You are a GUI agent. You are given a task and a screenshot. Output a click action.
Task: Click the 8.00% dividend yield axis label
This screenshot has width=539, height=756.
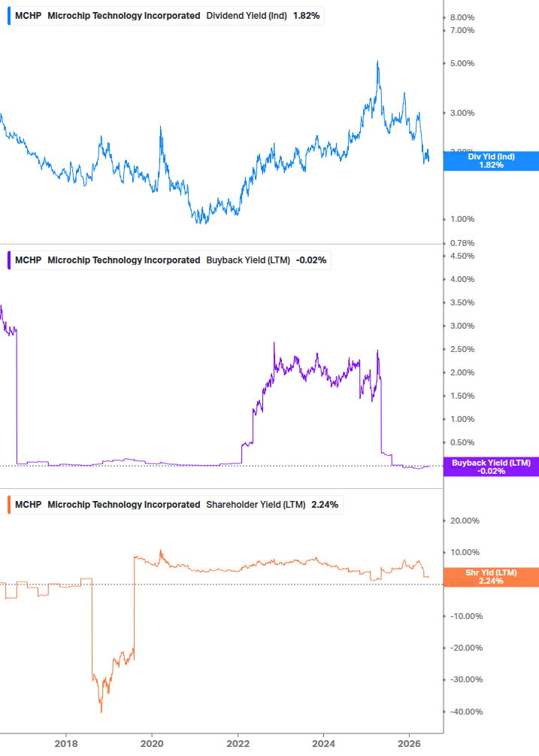[x=462, y=18]
